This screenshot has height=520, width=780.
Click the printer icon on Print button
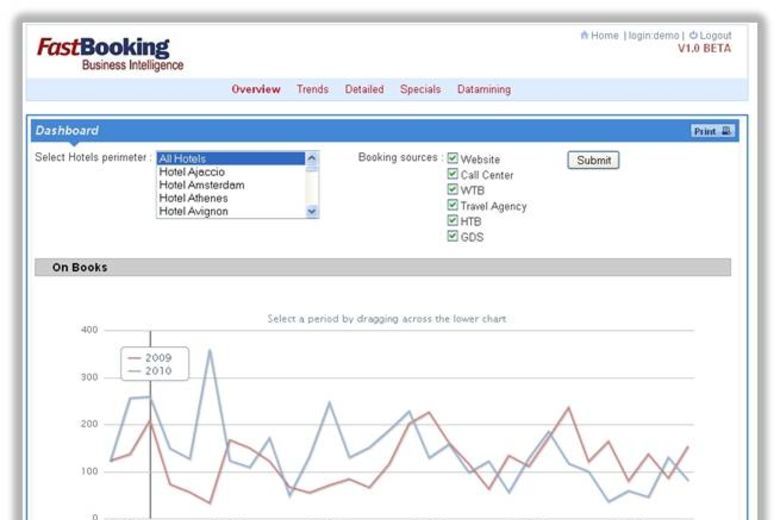(x=726, y=131)
